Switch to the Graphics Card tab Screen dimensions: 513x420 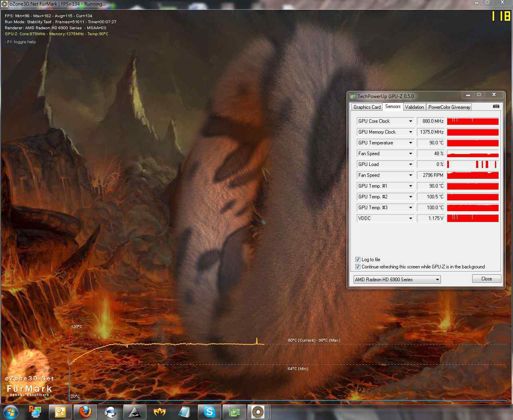pyautogui.click(x=367, y=107)
